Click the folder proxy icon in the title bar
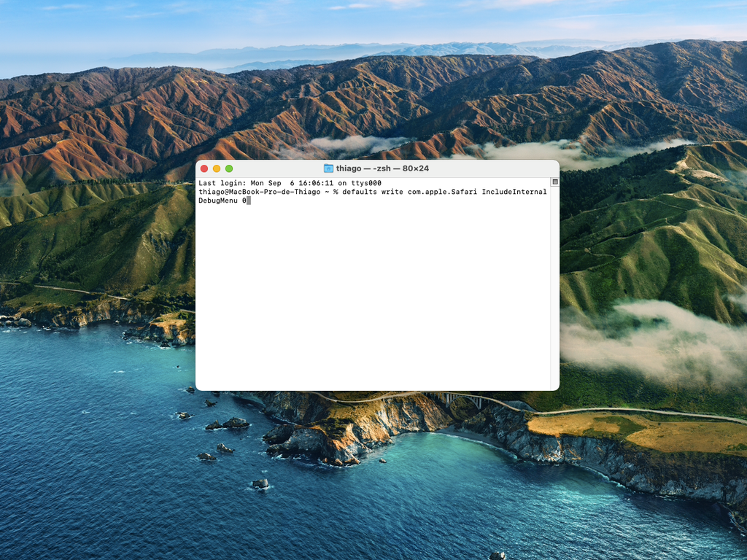Image resolution: width=747 pixels, height=560 pixels. click(x=328, y=168)
